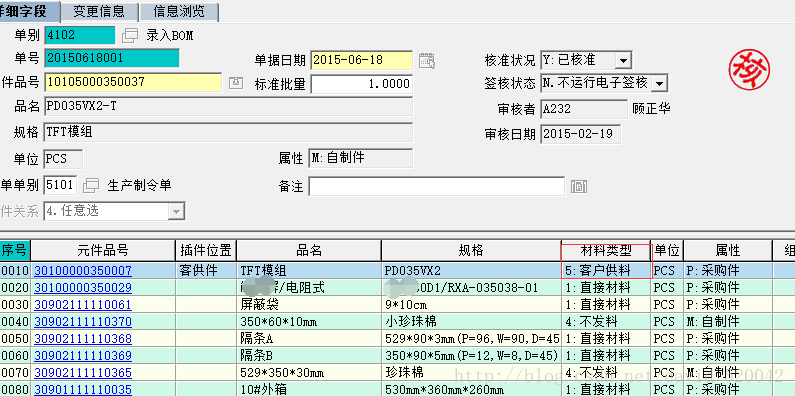Select the 530mm*360mm*260mm spec cell
The width and height of the screenshot is (795, 396).
coord(471,389)
